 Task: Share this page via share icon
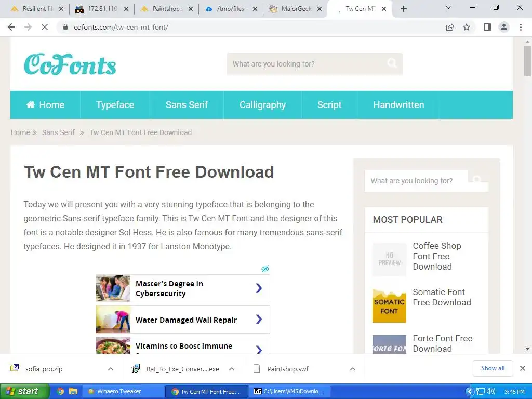tap(450, 27)
